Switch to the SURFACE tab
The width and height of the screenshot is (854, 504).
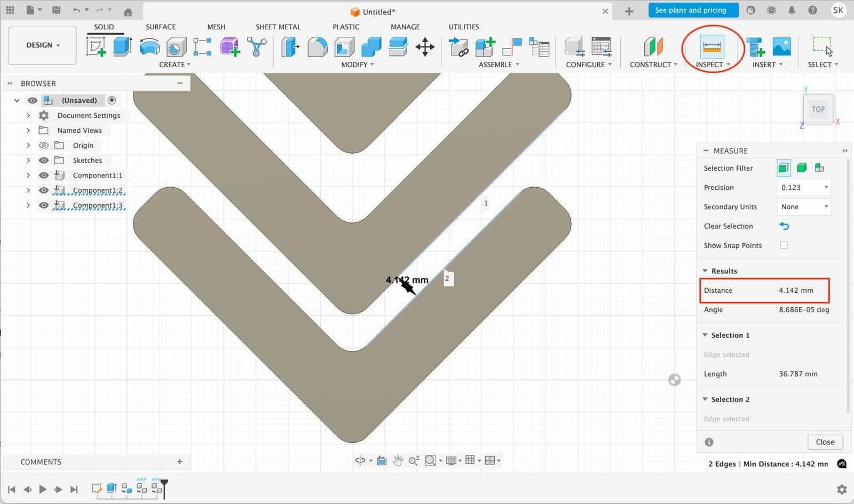161,27
